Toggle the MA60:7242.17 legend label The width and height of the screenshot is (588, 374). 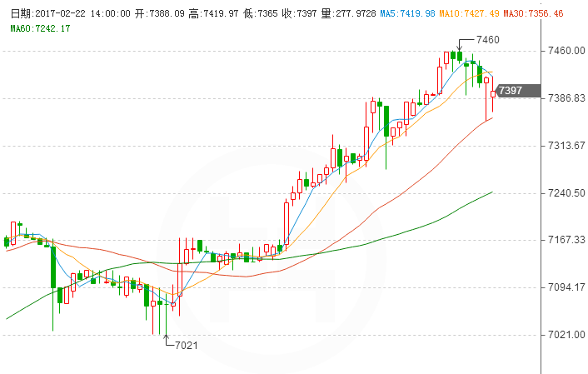pos(40,28)
